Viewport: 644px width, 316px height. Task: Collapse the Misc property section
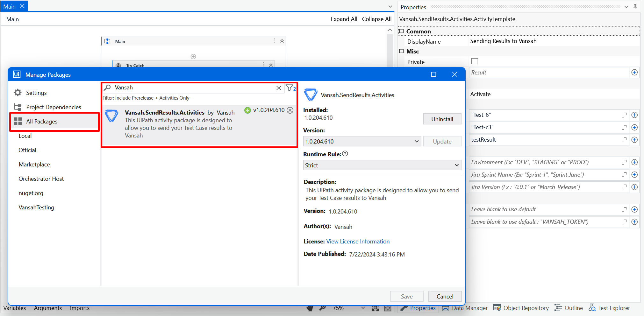click(402, 51)
